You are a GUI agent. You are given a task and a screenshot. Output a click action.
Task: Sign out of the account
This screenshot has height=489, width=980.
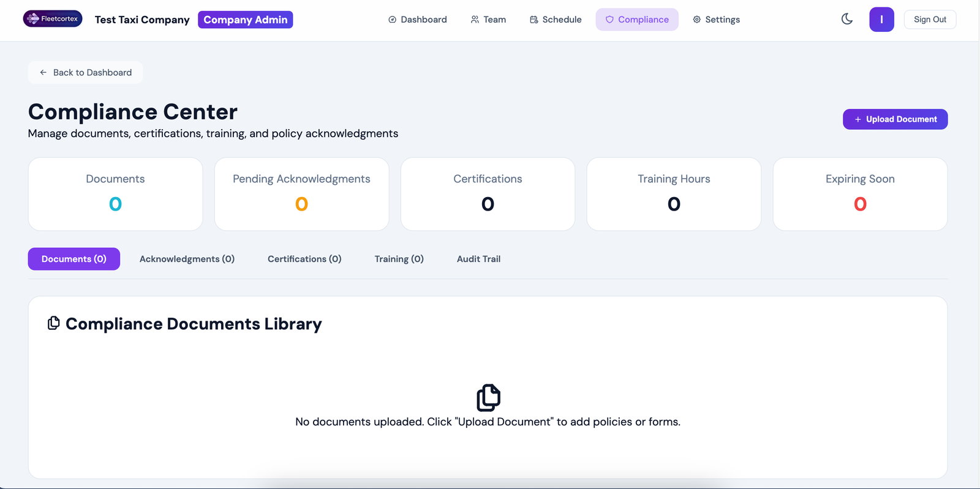coord(930,20)
